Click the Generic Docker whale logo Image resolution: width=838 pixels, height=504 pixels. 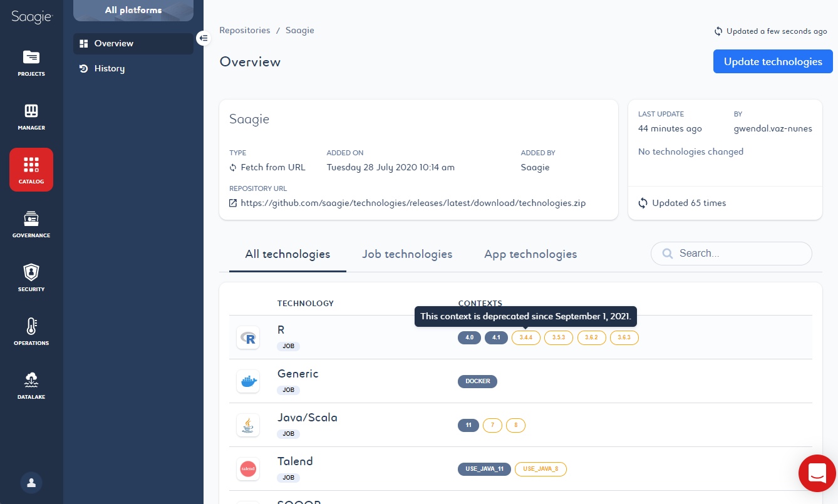coord(248,381)
